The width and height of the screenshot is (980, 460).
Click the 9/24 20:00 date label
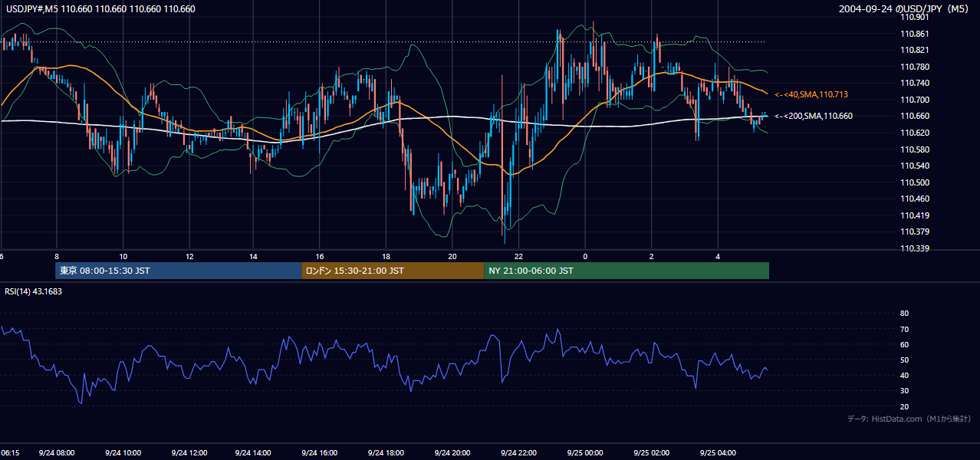coord(453,452)
